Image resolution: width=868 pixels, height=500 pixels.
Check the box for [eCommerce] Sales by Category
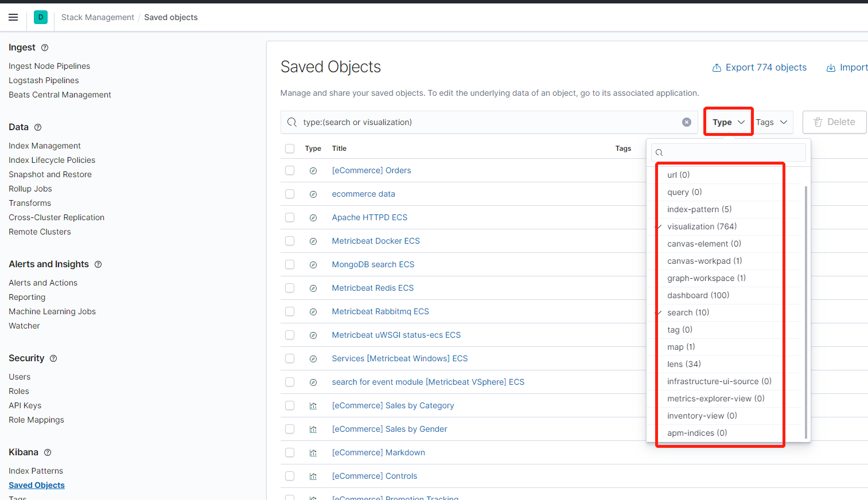[x=290, y=405]
